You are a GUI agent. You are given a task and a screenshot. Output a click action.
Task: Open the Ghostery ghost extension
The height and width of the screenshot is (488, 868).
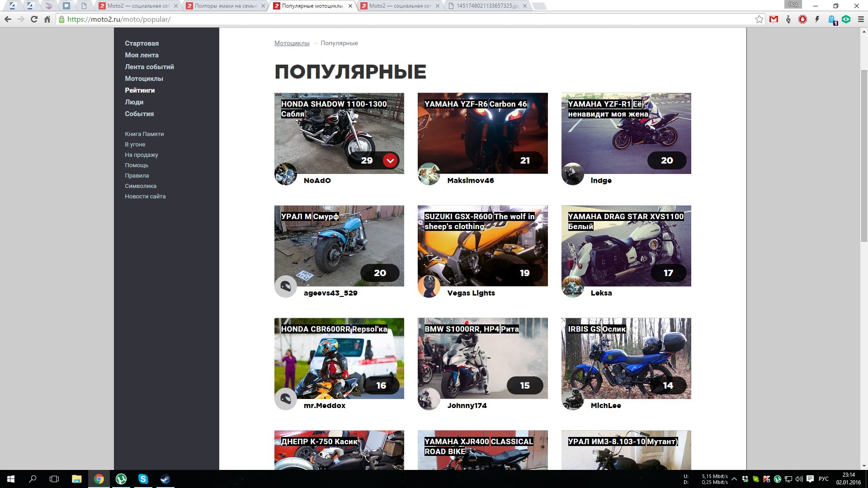832,19
